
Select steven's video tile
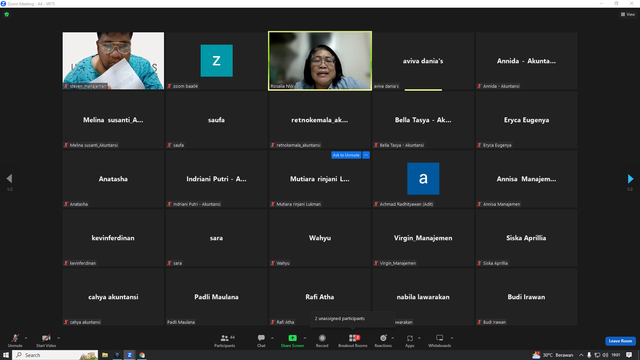pos(113,61)
